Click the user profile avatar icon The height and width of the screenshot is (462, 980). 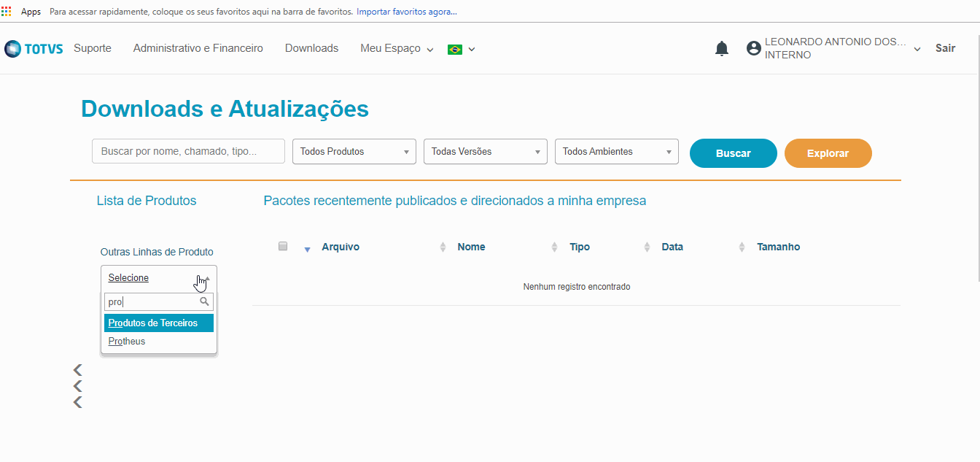tap(754, 48)
